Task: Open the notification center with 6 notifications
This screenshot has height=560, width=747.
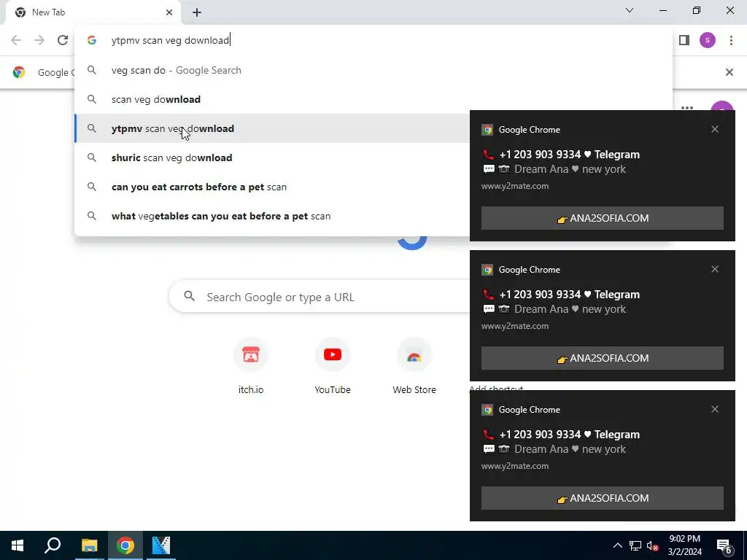Action: (724, 546)
